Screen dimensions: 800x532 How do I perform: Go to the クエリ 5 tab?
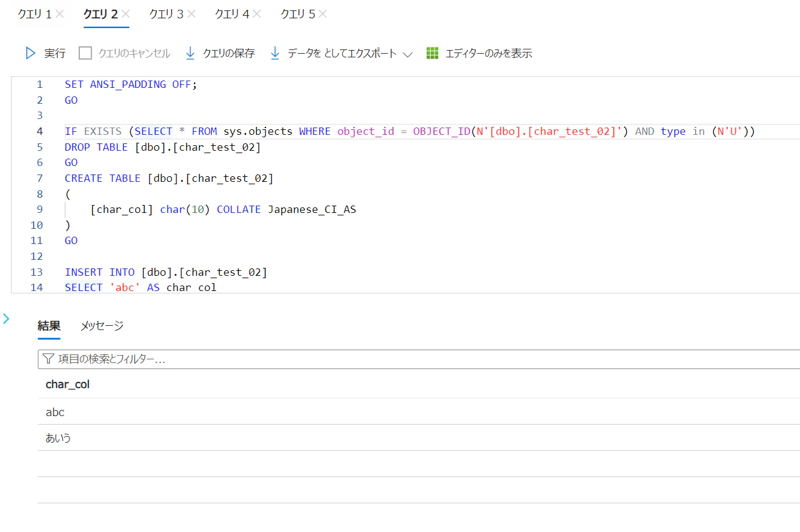[x=298, y=14]
